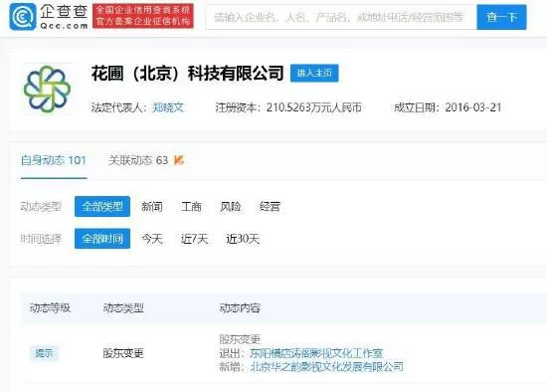Open legal representative 郑晓文 link
This screenshot has width=547, height=392.
tap(168, 107)
